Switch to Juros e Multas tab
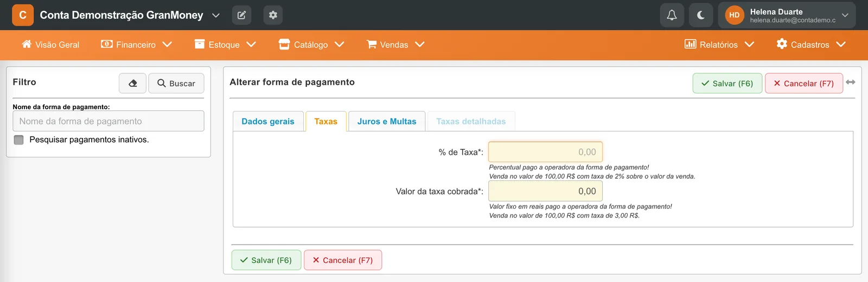 (387, 122)
